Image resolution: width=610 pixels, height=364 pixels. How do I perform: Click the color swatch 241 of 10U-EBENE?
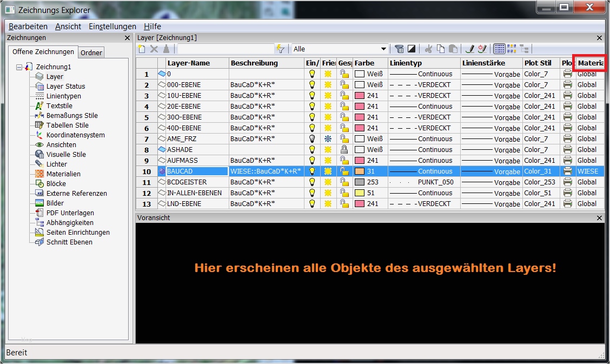[360, 95]
